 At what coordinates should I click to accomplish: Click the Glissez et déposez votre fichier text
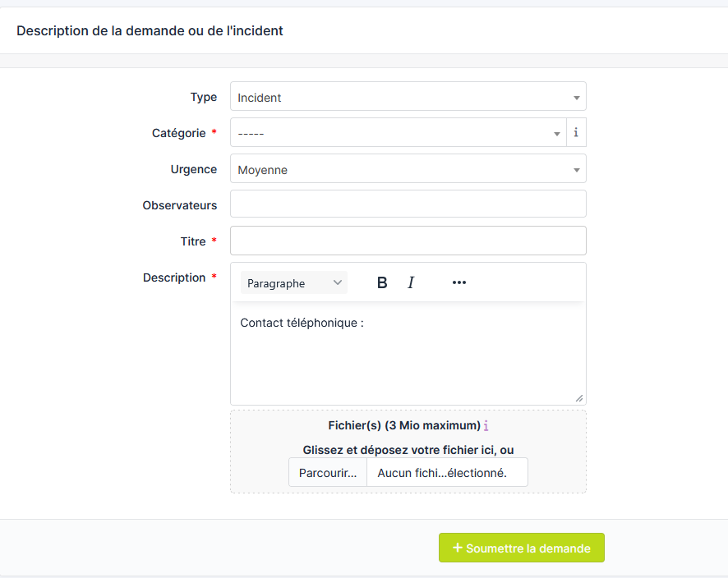[408, 450]
